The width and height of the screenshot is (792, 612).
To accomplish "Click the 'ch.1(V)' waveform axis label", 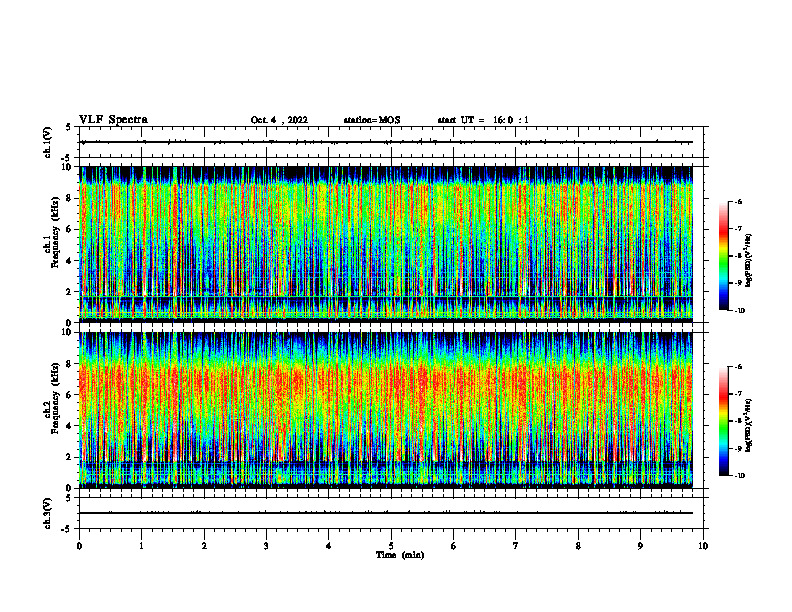I will coord(47,142).
